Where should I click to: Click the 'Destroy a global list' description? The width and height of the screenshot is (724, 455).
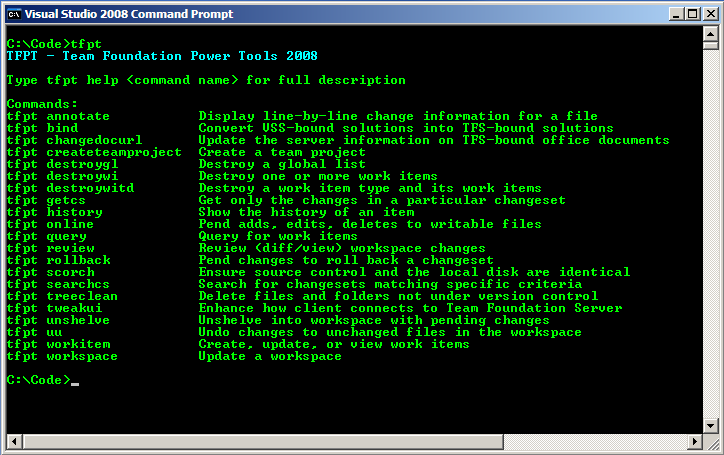[x=282, y=164]
